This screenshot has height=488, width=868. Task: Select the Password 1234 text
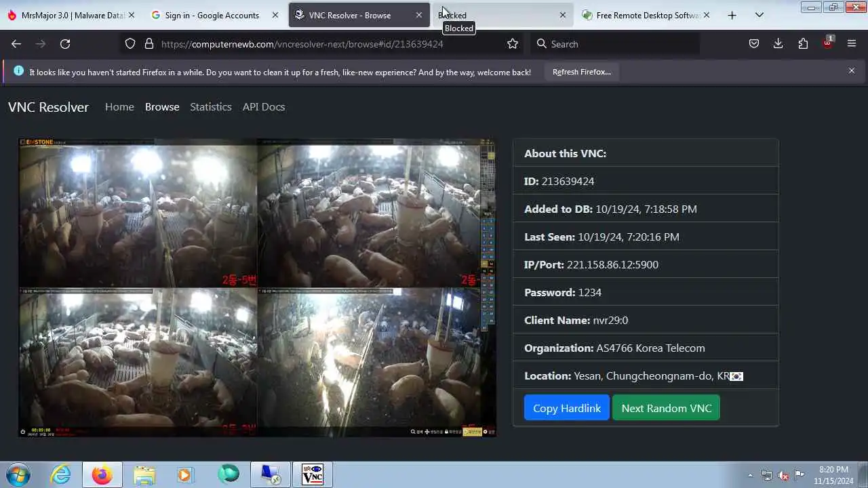pos(563,292)
